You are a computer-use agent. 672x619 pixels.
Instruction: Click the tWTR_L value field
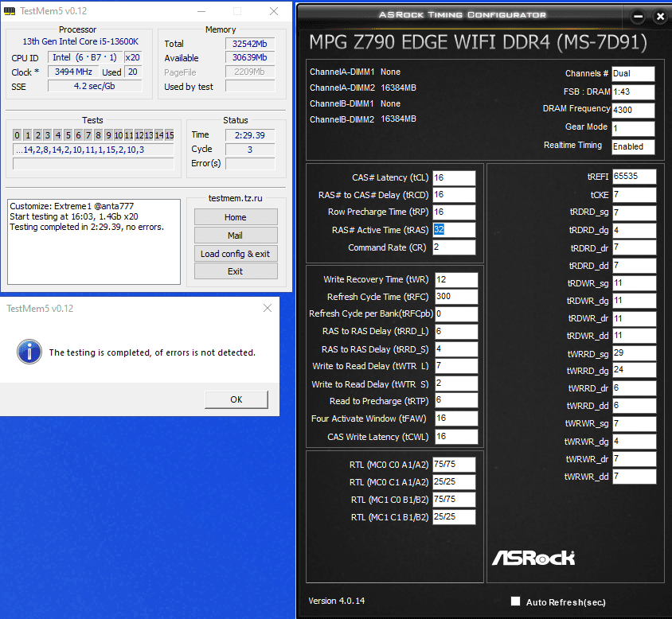coord(456,366)
